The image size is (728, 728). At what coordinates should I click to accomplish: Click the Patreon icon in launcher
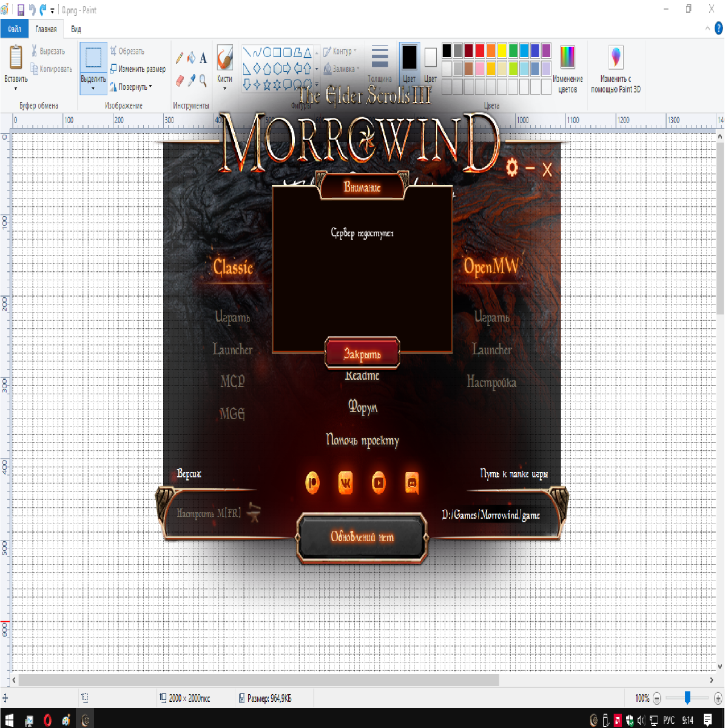[312, 483]
